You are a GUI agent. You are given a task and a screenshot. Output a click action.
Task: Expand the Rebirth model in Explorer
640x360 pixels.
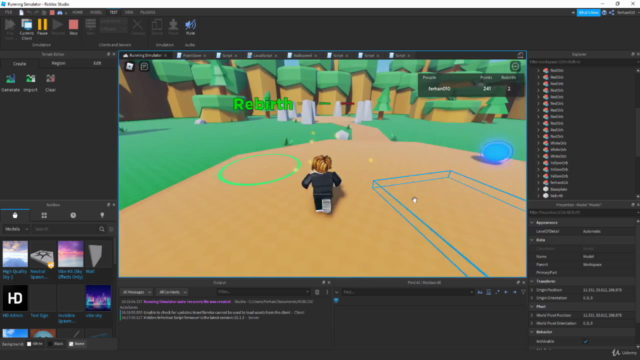(x=538, y=196)
